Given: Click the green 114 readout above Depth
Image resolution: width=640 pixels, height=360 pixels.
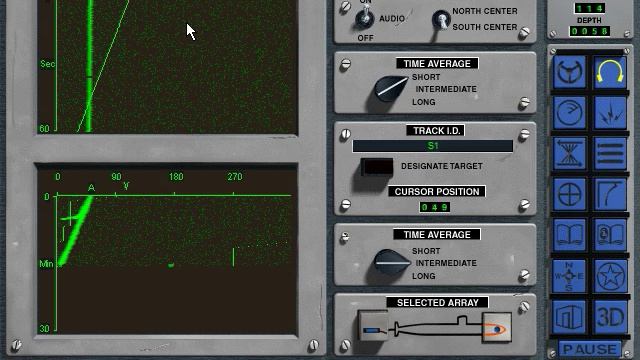Looking at the screenshot, I should [x=589, y=8].
